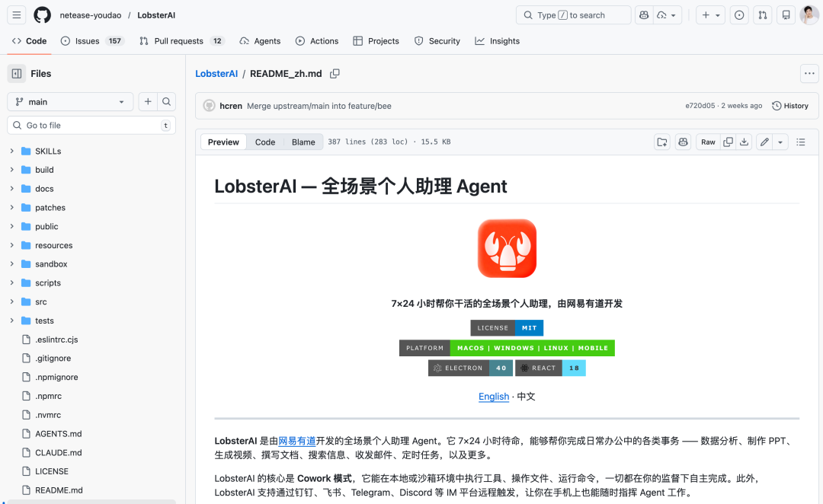Open the English version of the README
This screenshot has width=823, height=504.
(x=494, y=397)
